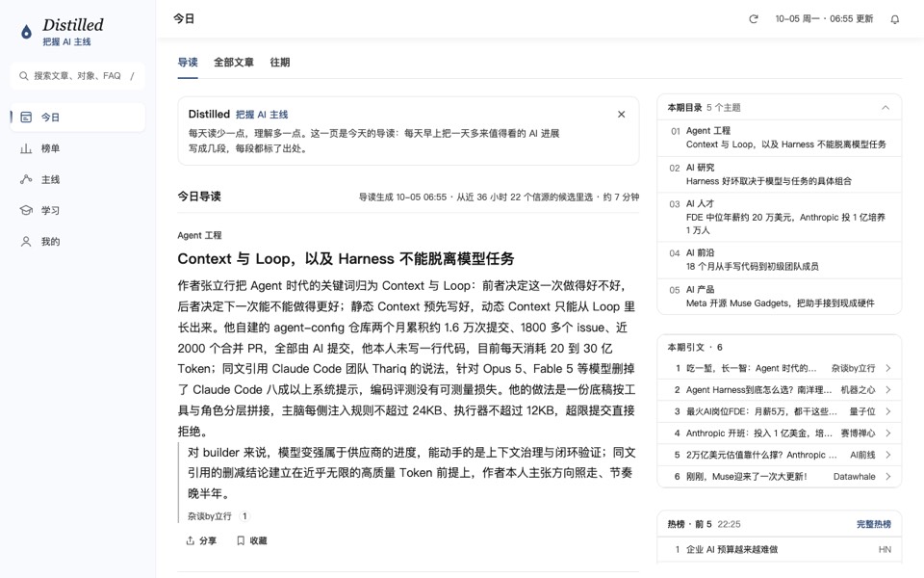Click source tag 杂谈by立行 under the quote
This screenshot has height=578, width=924.
pos(209,516)
